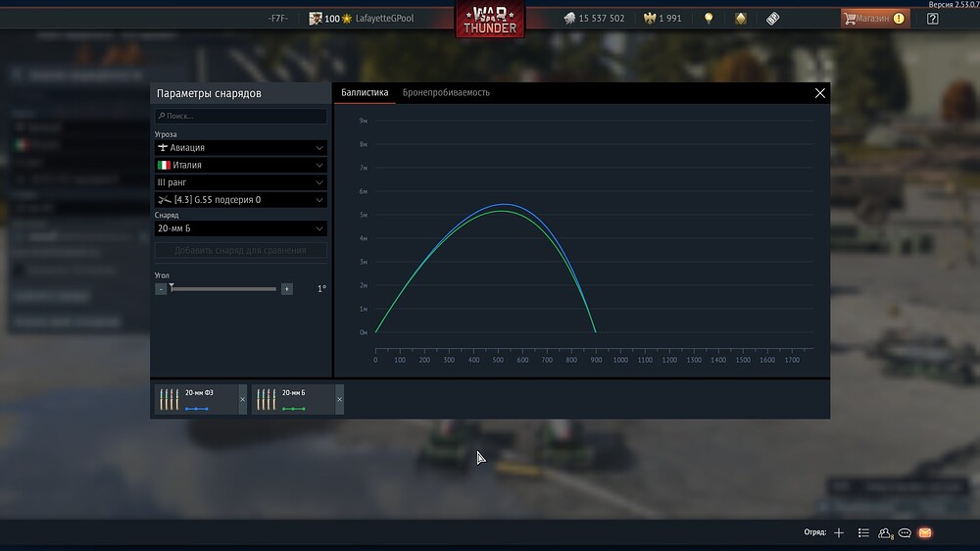Open the mail envelope icon

925,532
